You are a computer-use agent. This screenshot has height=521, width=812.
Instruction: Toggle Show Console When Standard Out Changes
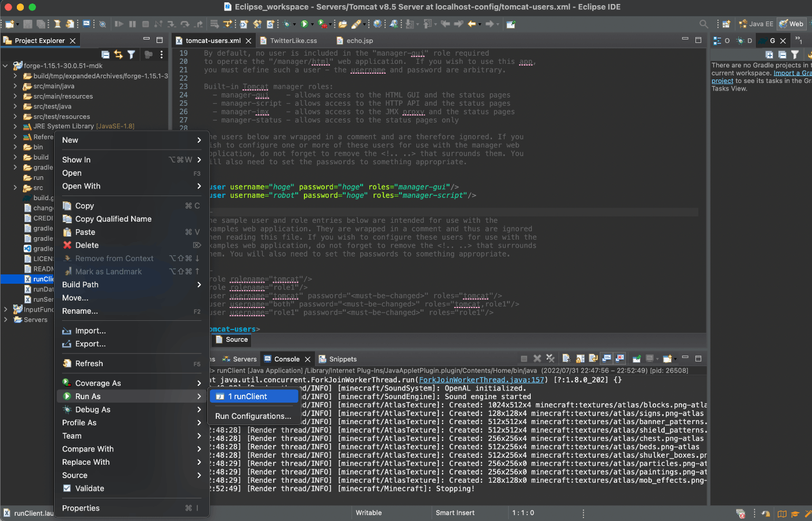(607, 359)
